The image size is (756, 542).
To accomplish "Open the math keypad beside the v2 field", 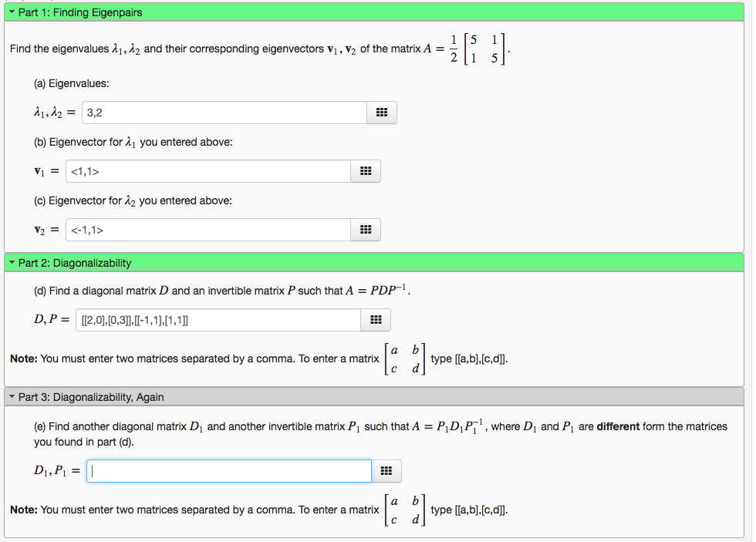I will tap(365, 230).
